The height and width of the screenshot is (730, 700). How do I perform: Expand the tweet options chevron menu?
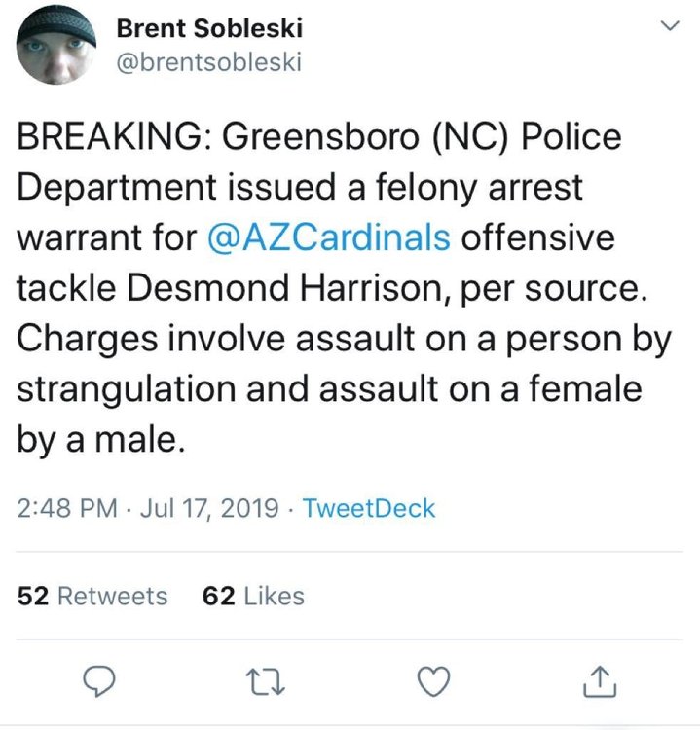click(670, 26)
